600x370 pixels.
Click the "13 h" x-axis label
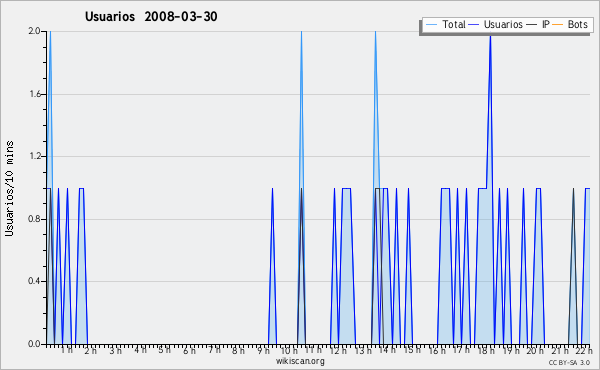tap(363, 350)
